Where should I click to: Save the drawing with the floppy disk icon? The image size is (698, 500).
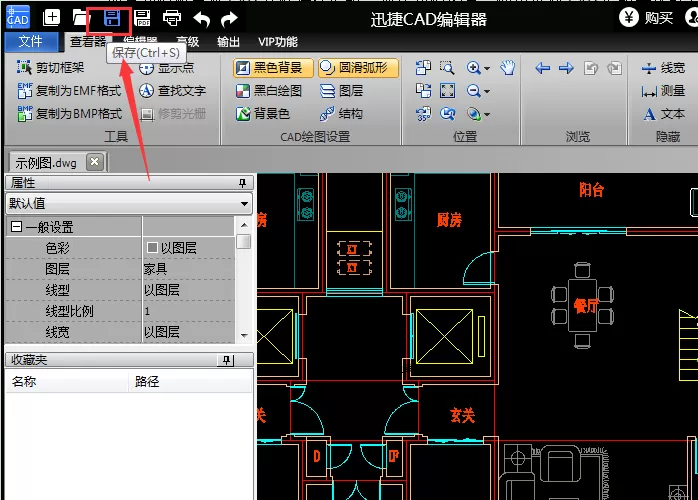(112, 18)
